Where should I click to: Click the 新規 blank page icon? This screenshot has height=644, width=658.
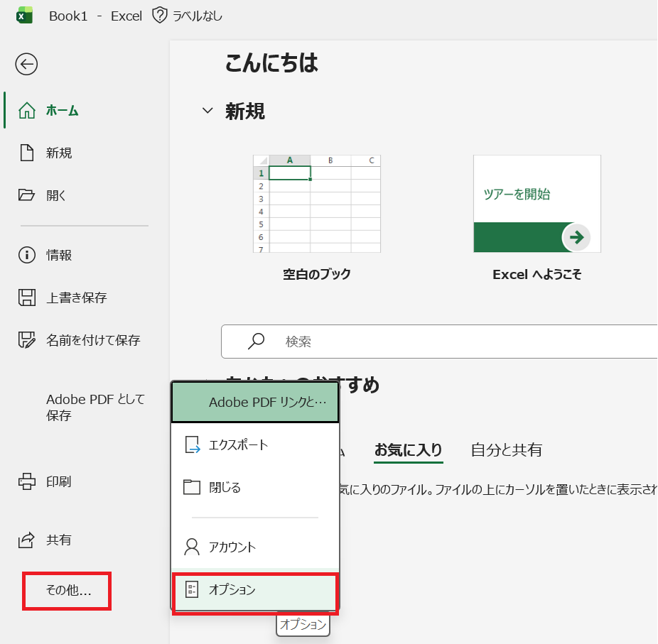pos(27,153)
